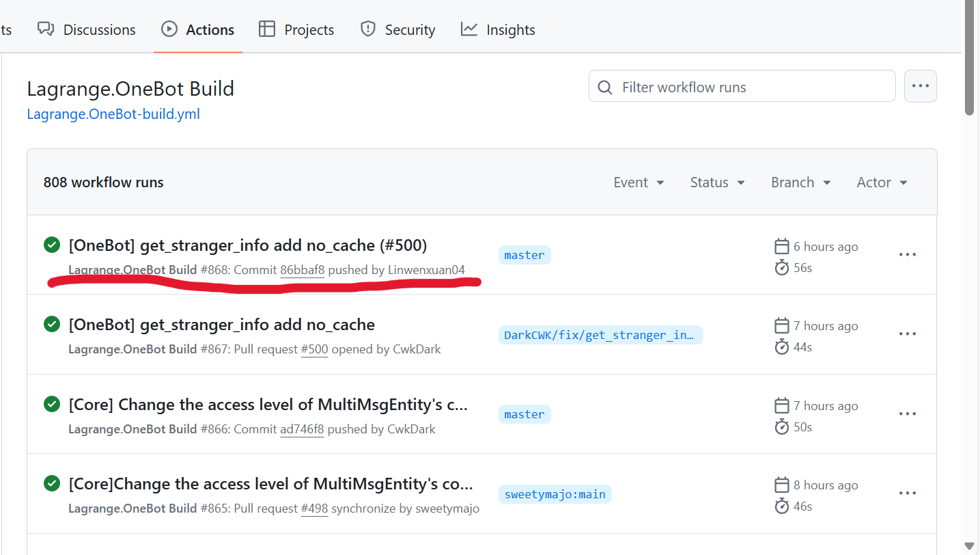Open workflow options menu beside filter box
Screen dimensions: 980x555
[x=920, y=86]
